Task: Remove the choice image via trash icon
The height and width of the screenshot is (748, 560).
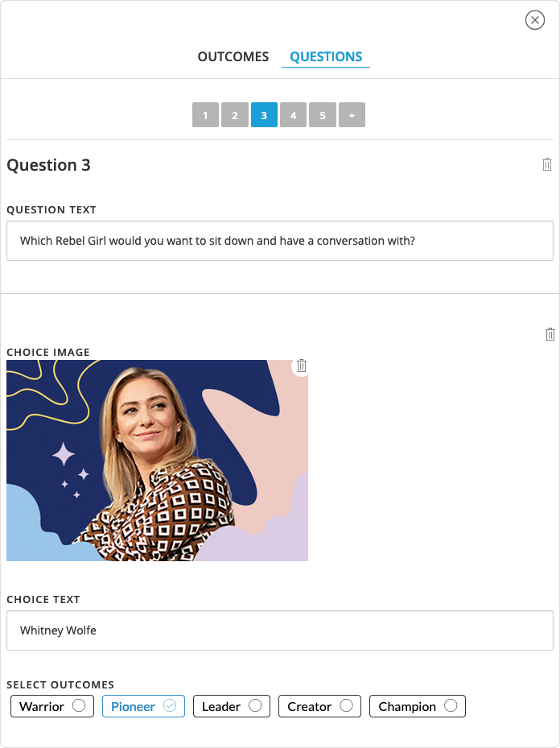Action: 302,366
